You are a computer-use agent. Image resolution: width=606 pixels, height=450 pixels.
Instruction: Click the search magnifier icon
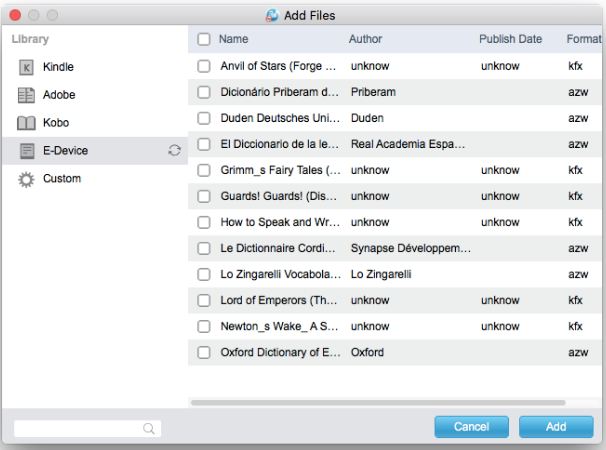tap(149, 429)
